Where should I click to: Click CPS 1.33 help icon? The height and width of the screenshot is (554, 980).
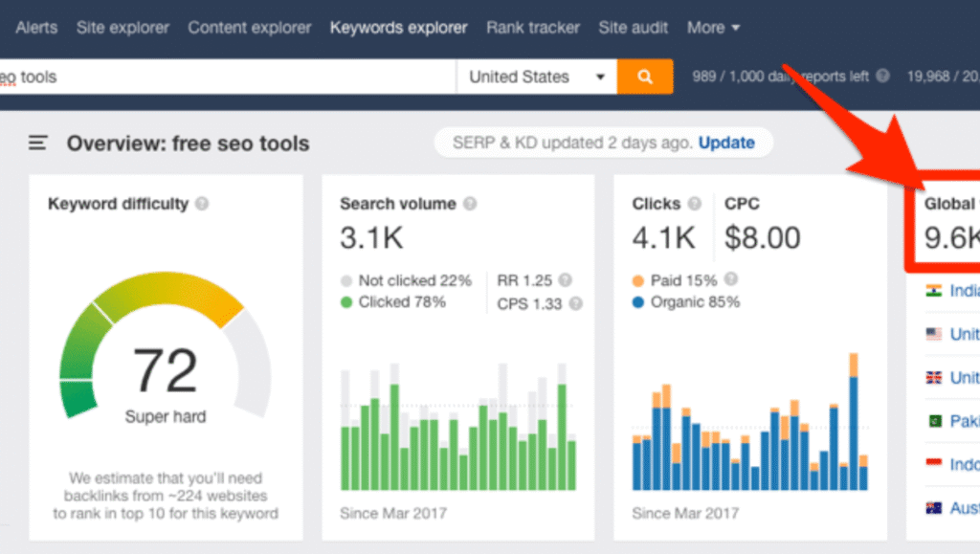[x=575, y=303]
